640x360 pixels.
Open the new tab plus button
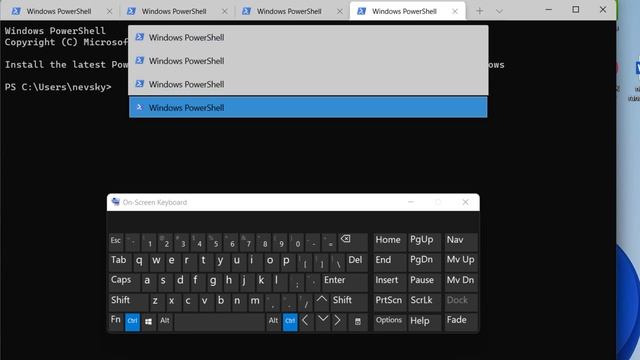pyautogui.click(x=480, y=11)
